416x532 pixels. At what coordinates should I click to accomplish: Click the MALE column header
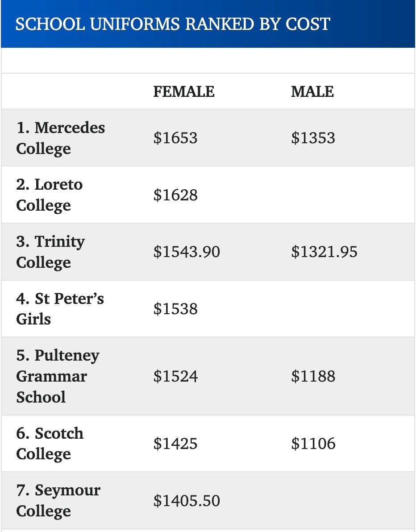pyautogui.click(x=312, y=91)
